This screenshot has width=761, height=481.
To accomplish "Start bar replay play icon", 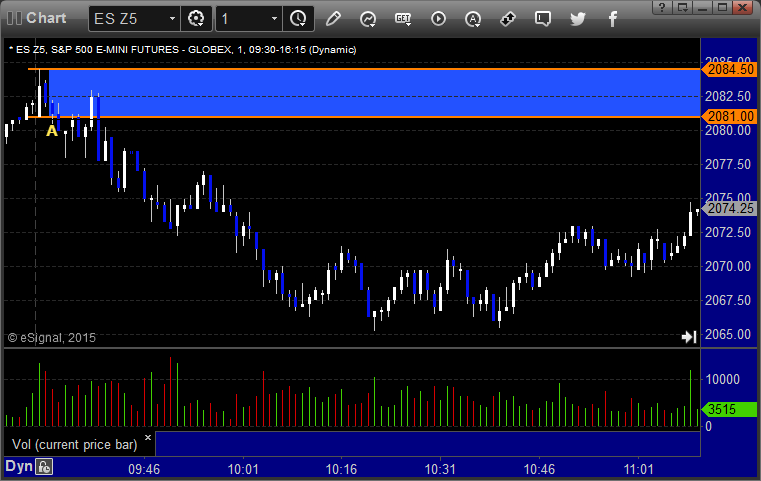I will 438,19.
